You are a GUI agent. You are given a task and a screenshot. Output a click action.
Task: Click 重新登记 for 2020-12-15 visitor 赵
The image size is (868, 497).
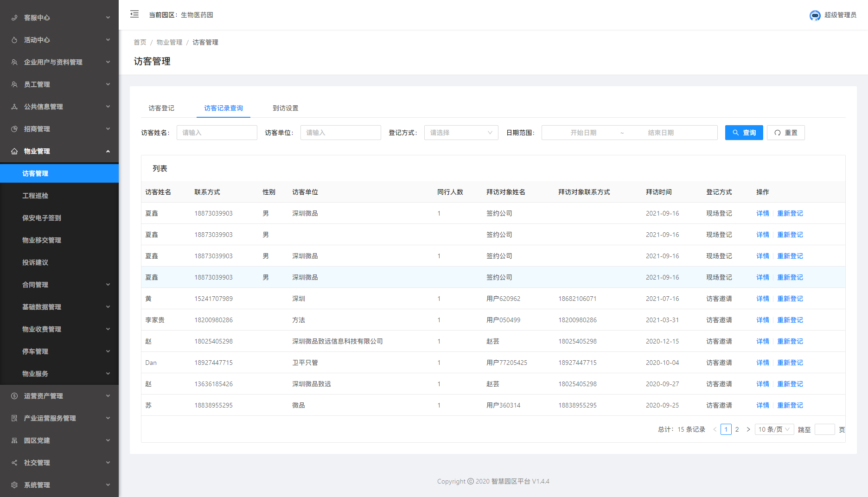click(x=790, y=341)
